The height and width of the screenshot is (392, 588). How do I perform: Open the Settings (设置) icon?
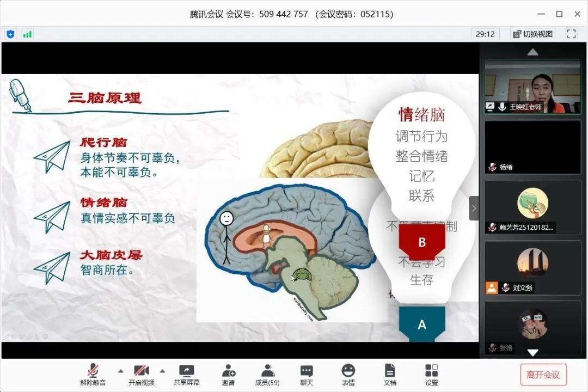[x=431, y=375]
